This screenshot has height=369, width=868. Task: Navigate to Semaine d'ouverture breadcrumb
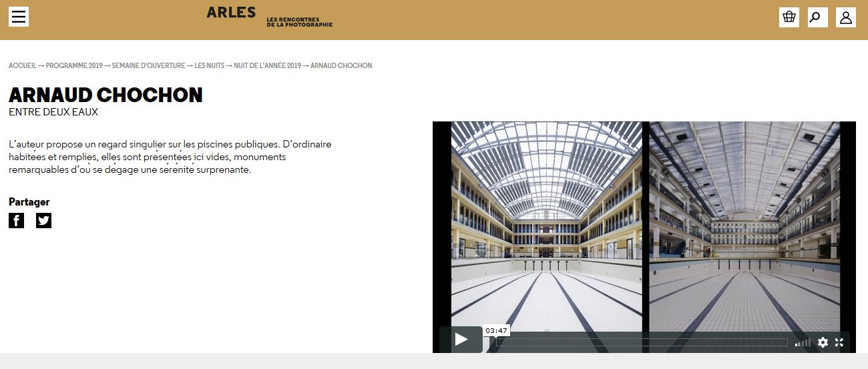pyautogui.click(x=148, y=65)
